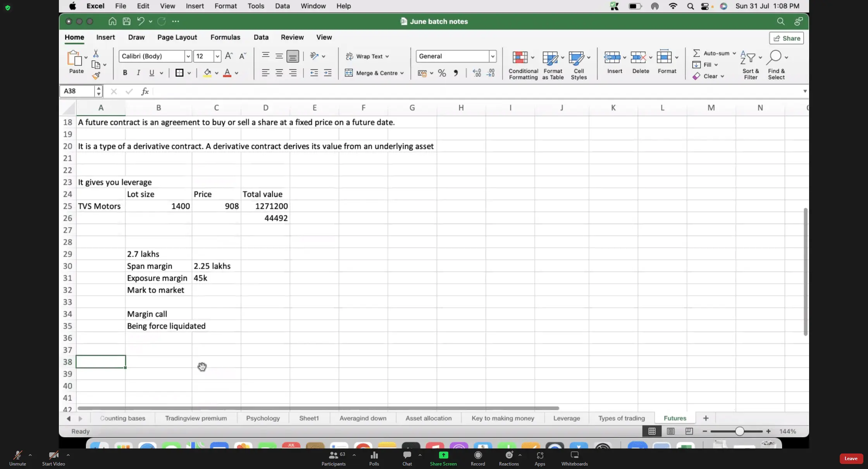Toggle italic formatting

pyautogui.click(x=138, y=73)
